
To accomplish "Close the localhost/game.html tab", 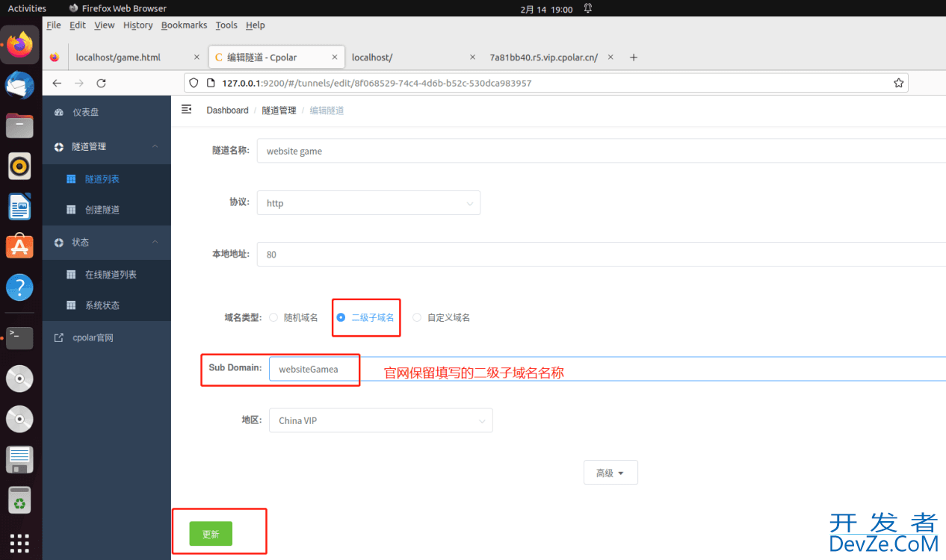I will point(197,57).
